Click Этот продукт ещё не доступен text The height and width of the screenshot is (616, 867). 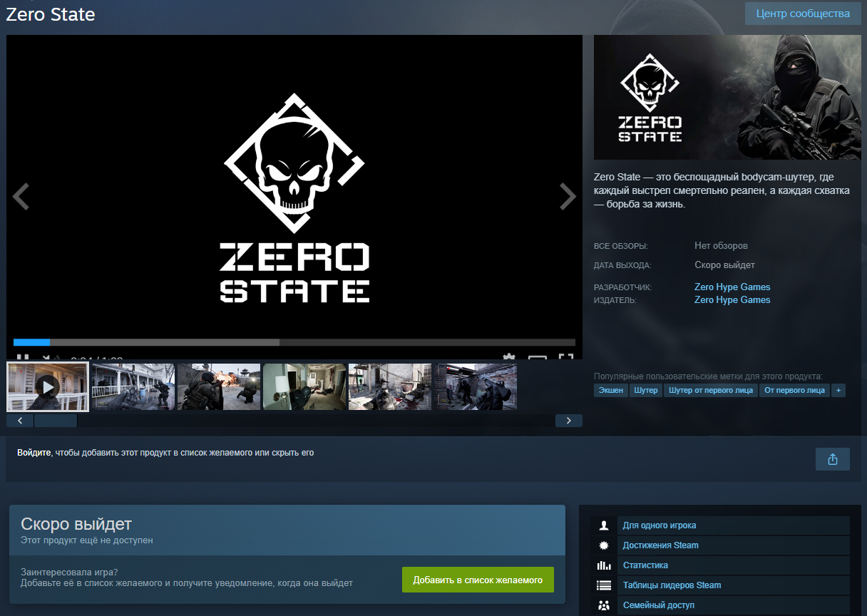(87, 540)
